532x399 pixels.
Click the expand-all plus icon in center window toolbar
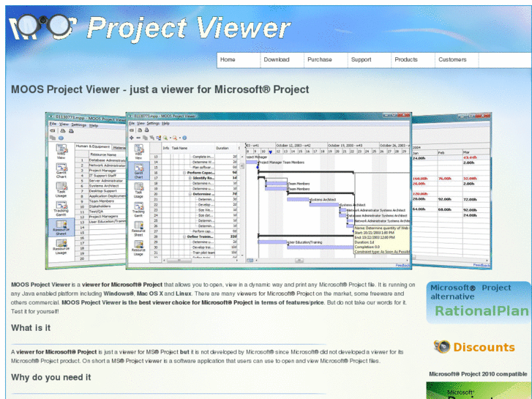tap(132, 138)
